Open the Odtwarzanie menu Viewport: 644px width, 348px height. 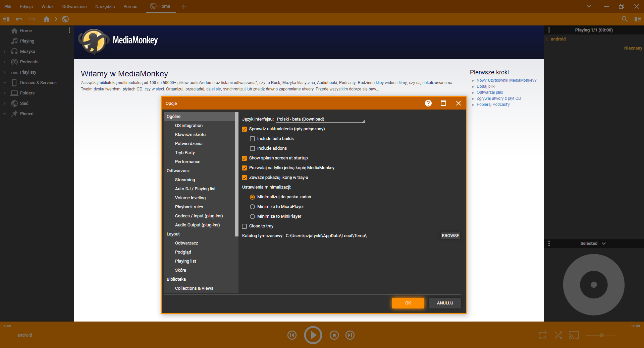tap(74, 6)
